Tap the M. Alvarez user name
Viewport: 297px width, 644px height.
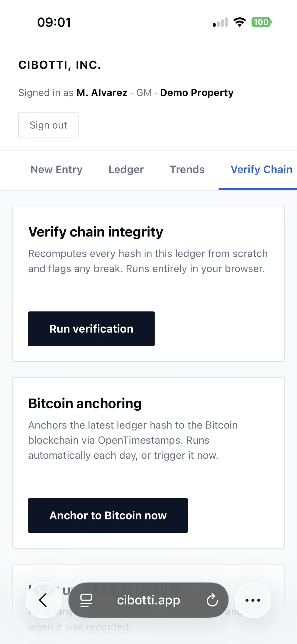click(102, 93)
